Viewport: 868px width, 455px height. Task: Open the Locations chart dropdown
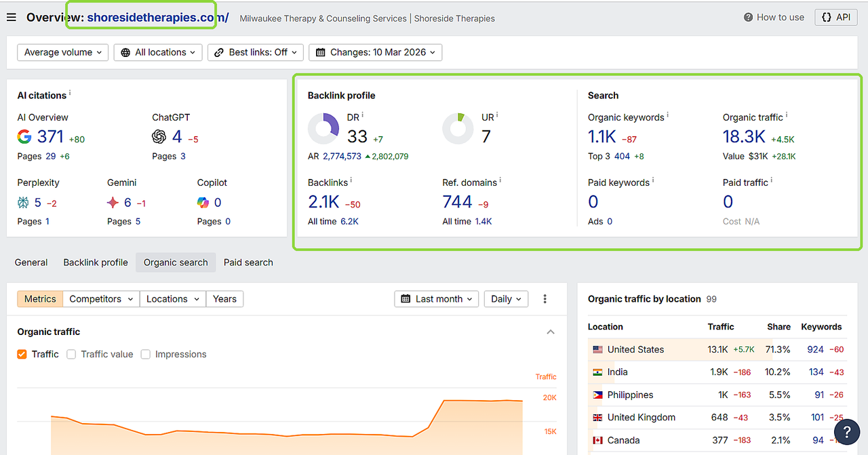[x=173, y=299]
